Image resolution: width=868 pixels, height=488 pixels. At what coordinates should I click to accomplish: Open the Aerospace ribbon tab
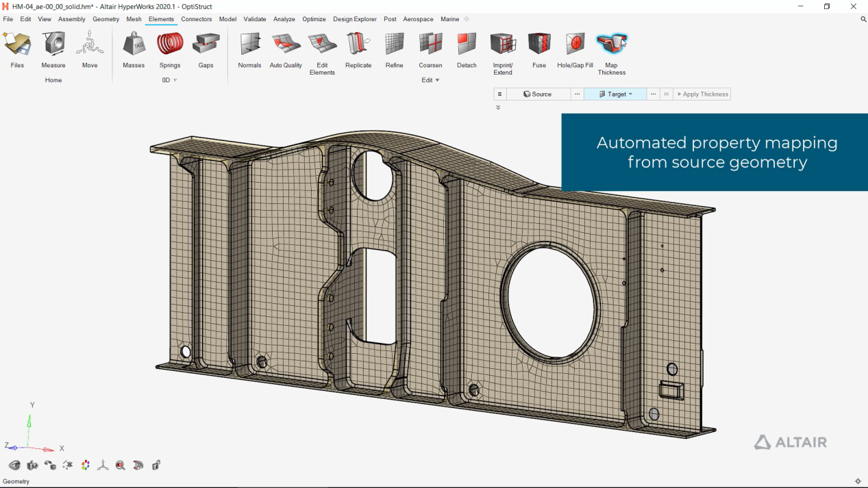click(x=419, y=19)
